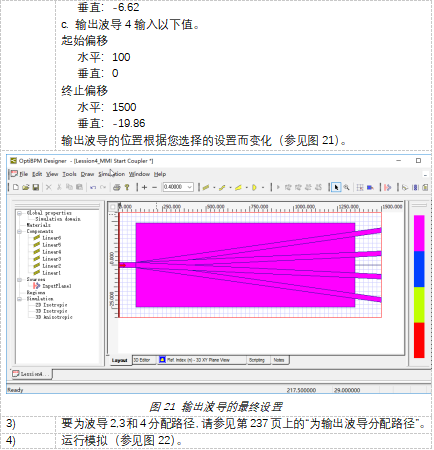
Task: Open the Window menu
Action: click(x=139, y=174)
